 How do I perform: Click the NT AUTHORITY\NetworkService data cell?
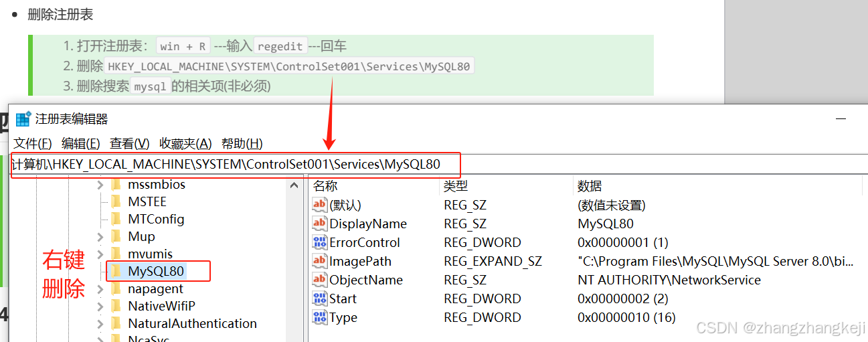[669, 280]
